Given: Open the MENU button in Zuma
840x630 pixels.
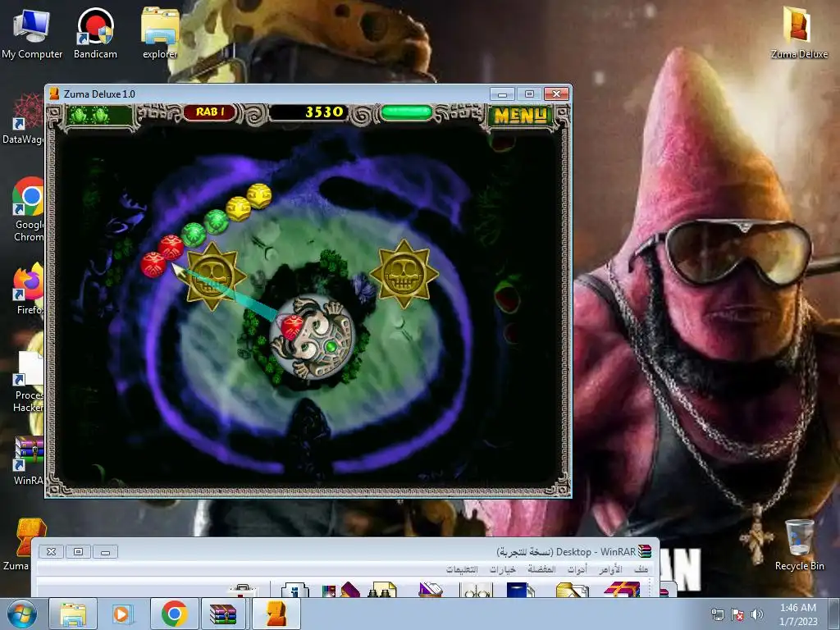Looking at the screenshot, I should 520,115.
